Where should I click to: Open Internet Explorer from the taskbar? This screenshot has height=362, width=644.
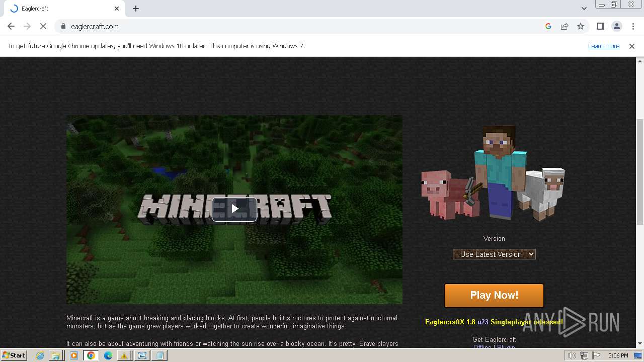pyautogui.click(x=40, y=355)
